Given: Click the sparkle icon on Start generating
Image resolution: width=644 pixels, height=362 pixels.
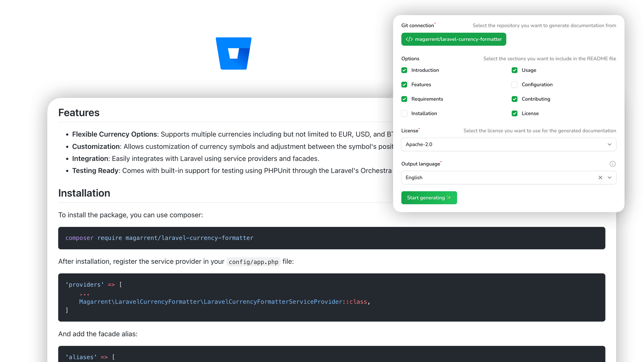Looking at the screenshot, I should coord(449,198).
